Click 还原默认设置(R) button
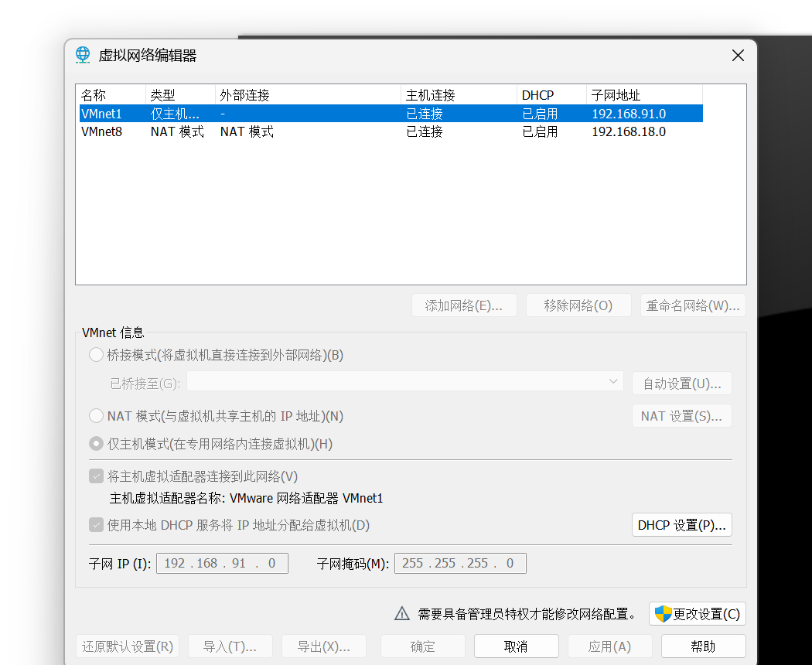The width and height of the screenshot is (812, 665). click(x=128, y=646)
